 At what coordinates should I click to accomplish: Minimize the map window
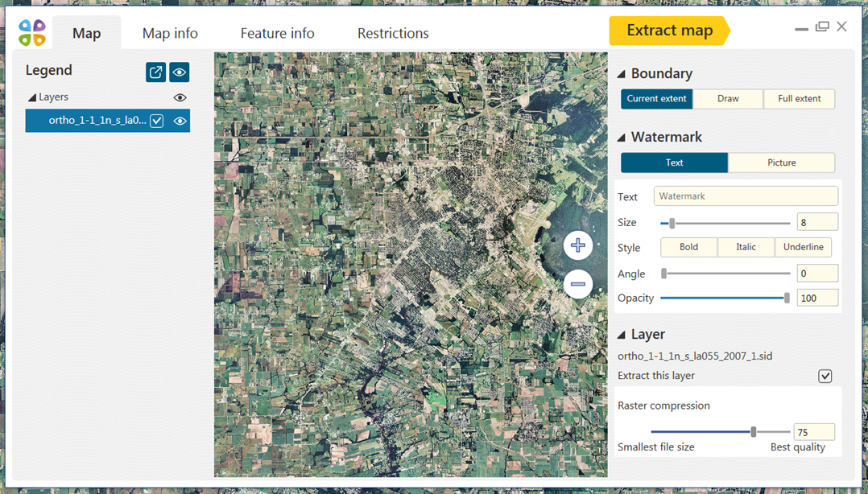tap(801, 28)
